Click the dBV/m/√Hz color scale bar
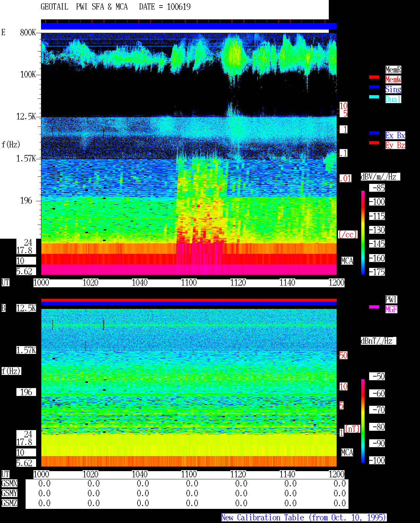Screen dimensions: 420x523 click(363, 232)
